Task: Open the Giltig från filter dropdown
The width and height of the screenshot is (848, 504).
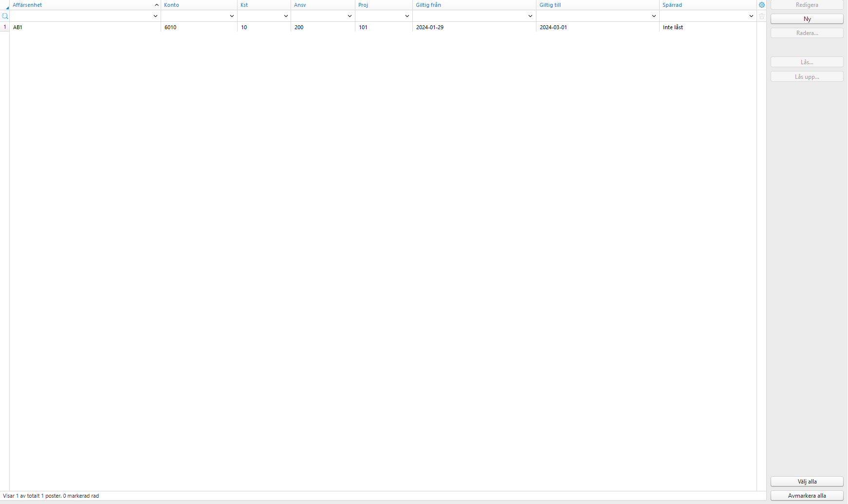Action: [530, 16]
